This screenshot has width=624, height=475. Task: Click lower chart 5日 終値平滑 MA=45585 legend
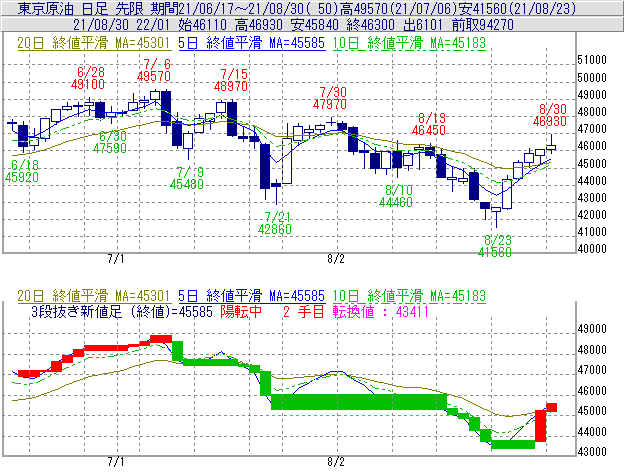tap(252, 296)
